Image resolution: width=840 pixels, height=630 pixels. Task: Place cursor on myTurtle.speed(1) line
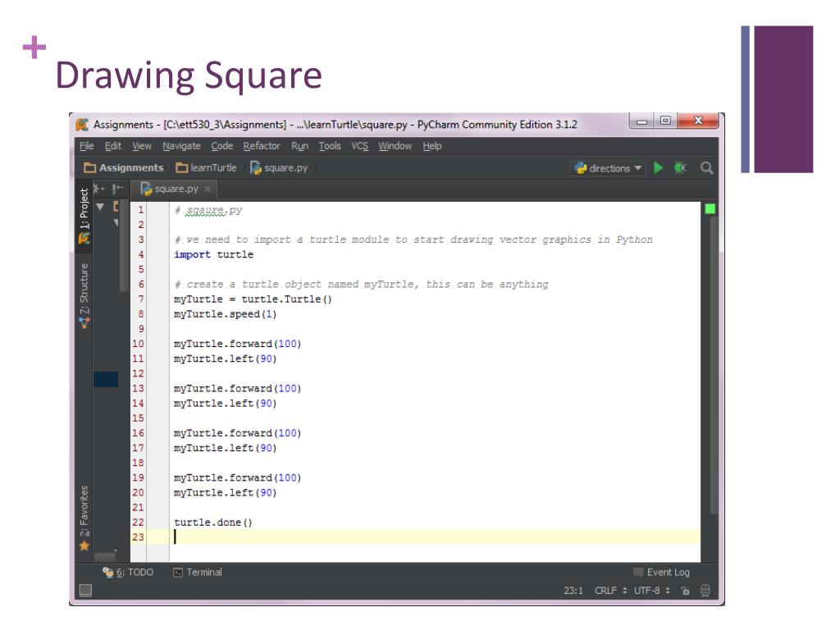pos(225,314)
